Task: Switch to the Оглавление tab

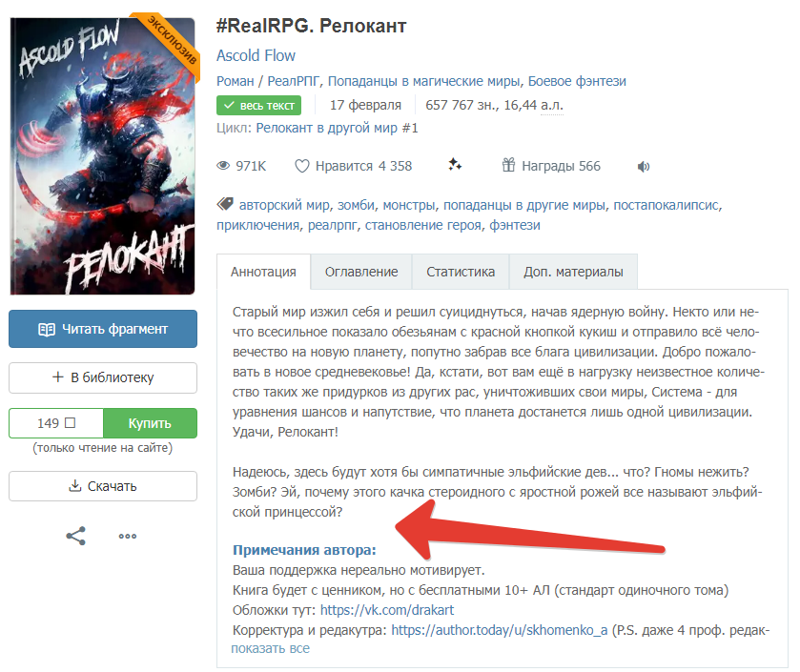Action: pyautogui.click(x=361, y=272)
